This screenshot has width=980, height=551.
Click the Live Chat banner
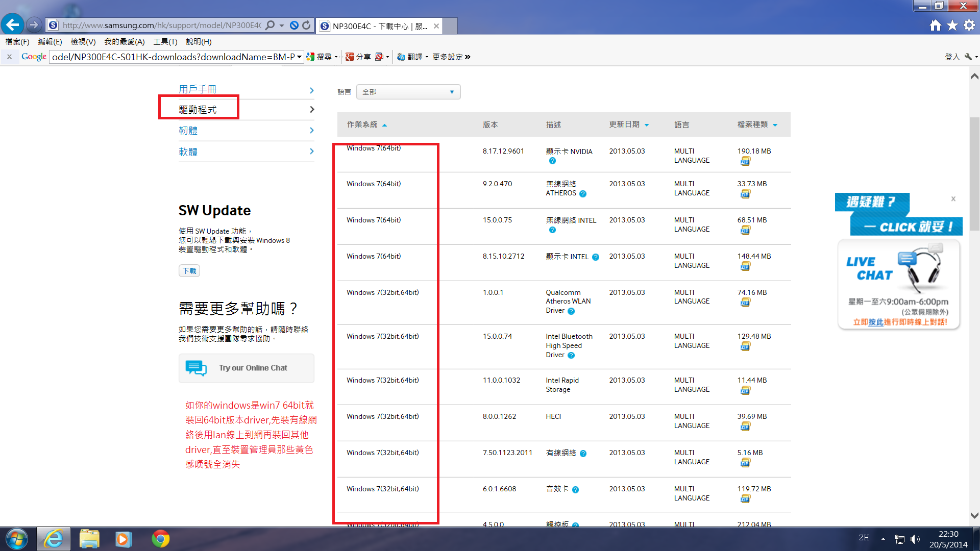898,284
